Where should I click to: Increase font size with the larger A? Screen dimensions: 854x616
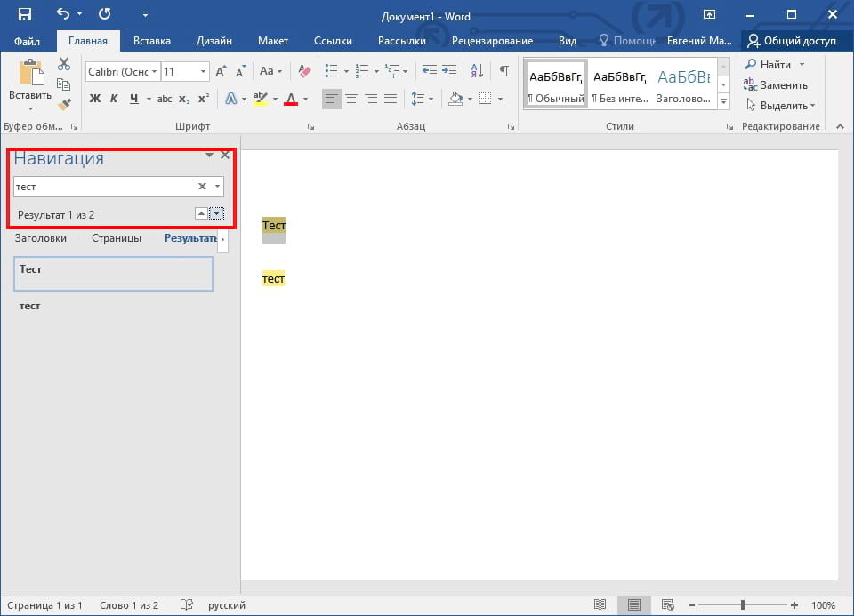221,71
